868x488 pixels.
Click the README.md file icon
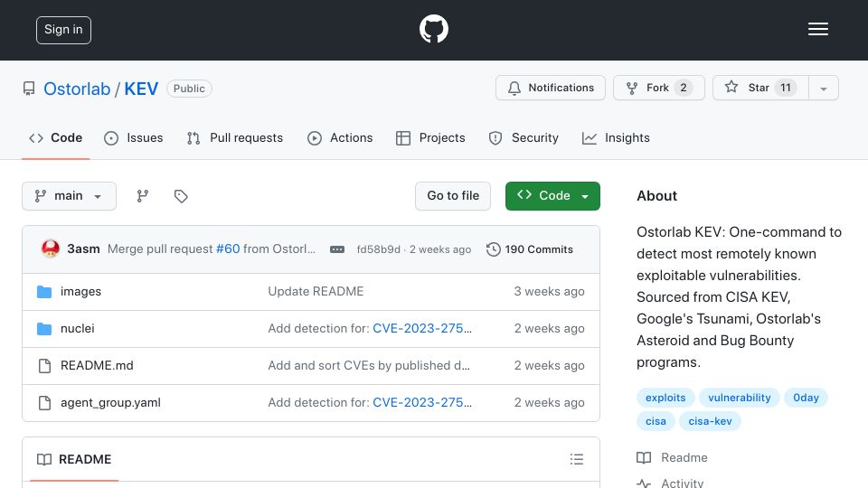[44, 366]
